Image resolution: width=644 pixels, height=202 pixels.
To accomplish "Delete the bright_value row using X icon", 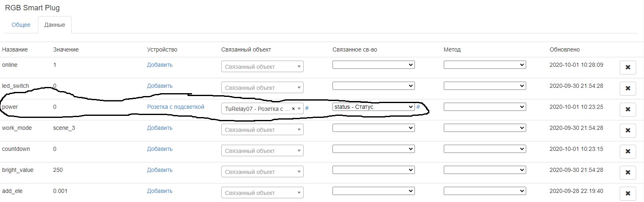I will 628,172.
